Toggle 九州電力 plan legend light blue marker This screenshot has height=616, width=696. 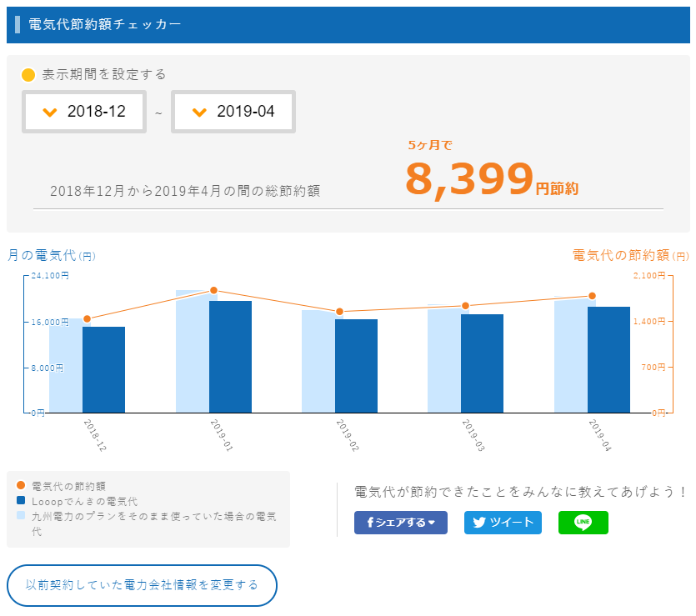(21, 516)
